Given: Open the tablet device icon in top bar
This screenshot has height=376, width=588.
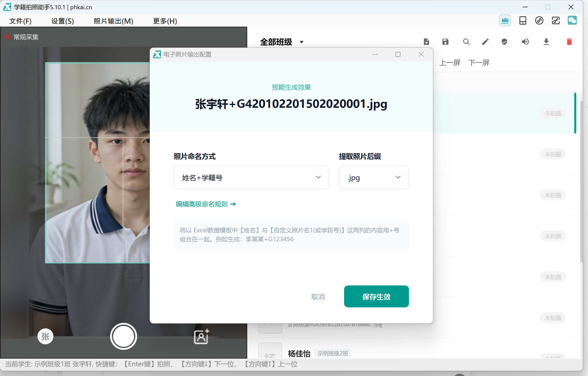Looking at the screenshot, I should point(523,20).
